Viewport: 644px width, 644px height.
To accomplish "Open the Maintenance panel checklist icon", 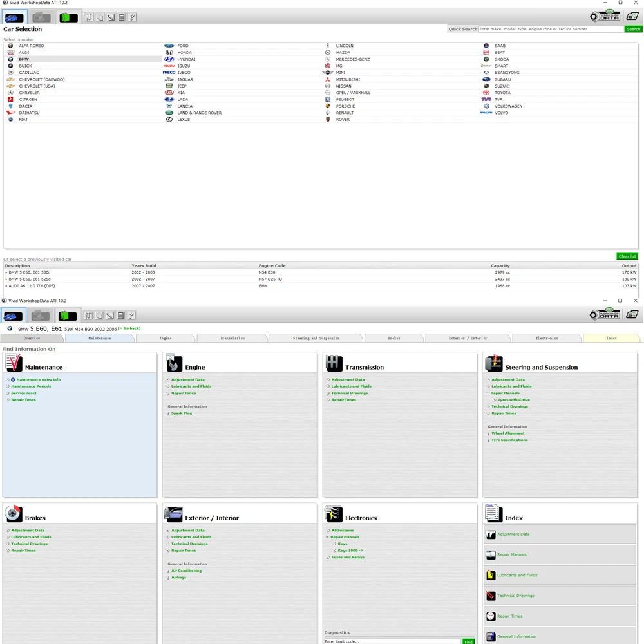I will (x=14, y=363).
